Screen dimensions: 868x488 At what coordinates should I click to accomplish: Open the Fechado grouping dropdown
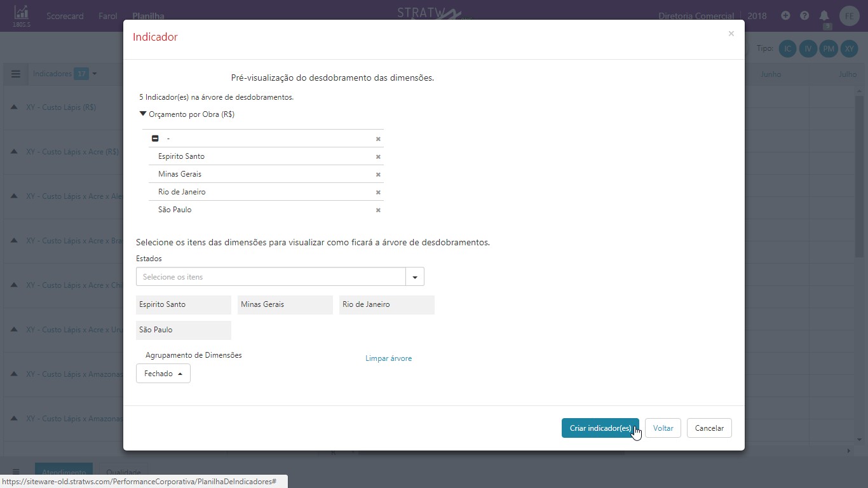click(163, 374)
